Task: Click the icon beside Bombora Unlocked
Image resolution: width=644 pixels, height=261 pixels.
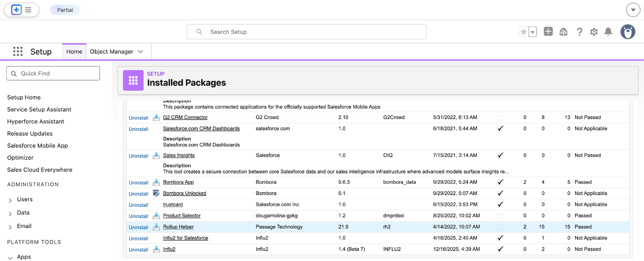Action: pos(156,193)
